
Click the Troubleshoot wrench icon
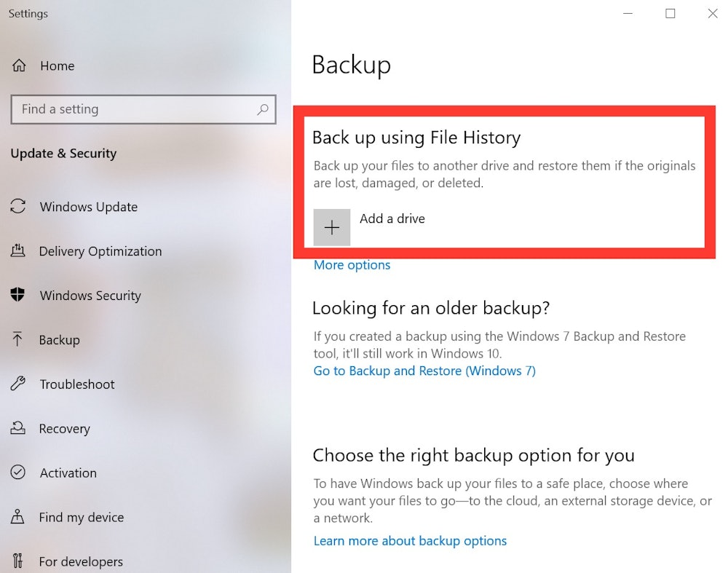[x=18, y=384]
